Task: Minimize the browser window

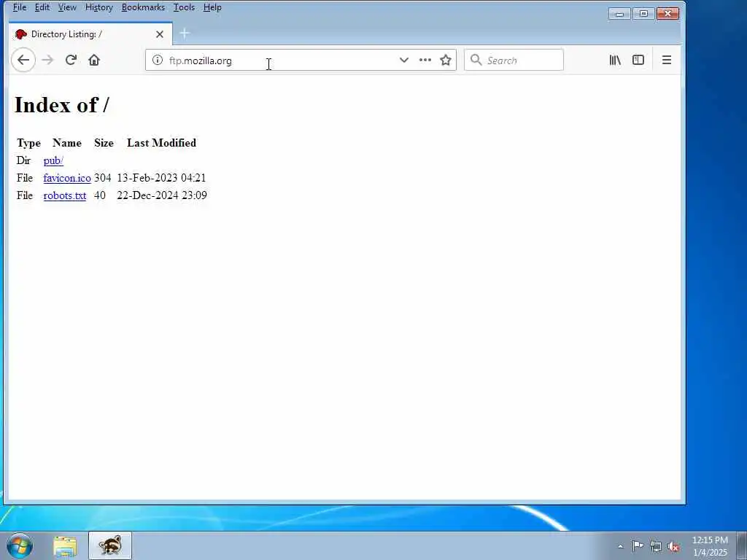Action: 619,14
